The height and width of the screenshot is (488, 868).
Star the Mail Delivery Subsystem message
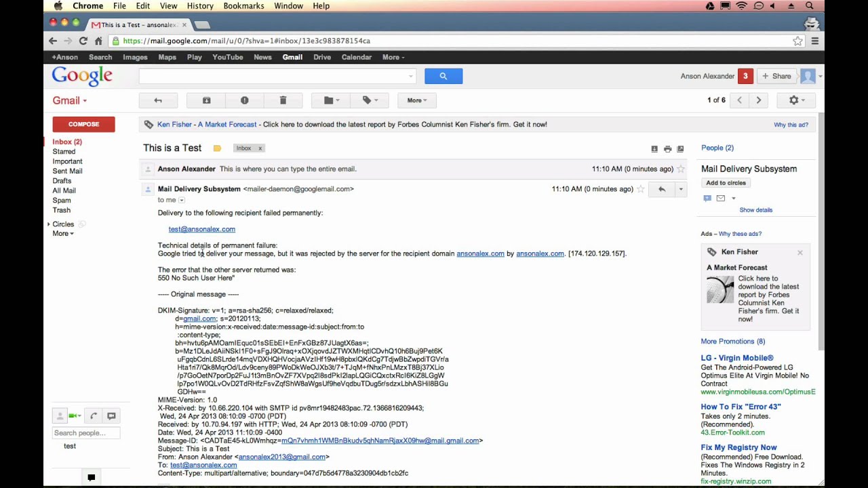click(x=640, y=189)
